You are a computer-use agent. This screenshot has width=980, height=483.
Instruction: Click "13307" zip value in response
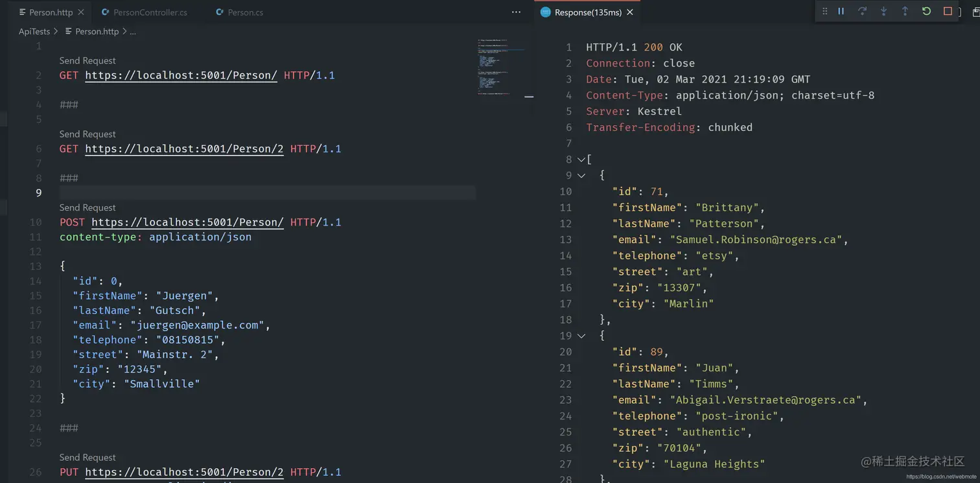[679, 288]
